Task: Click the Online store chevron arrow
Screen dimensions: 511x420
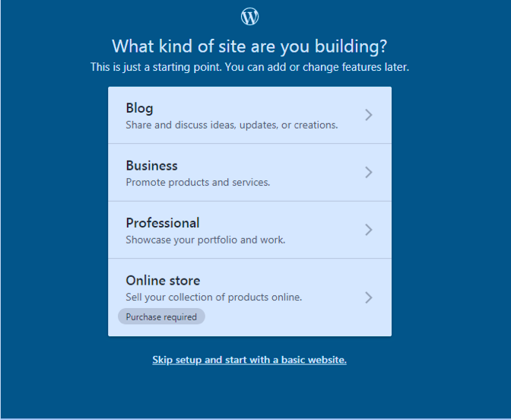Action: (369, 297)
